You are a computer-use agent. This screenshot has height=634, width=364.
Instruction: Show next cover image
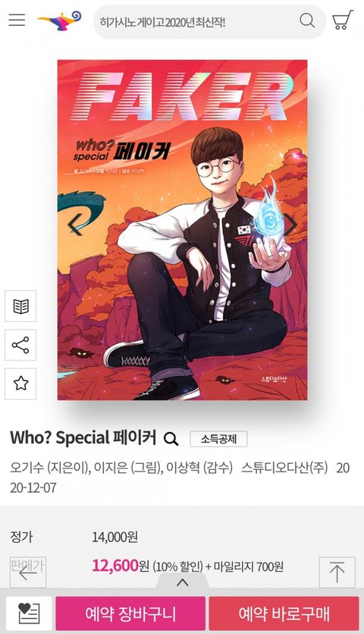click(x=290, y=225)
